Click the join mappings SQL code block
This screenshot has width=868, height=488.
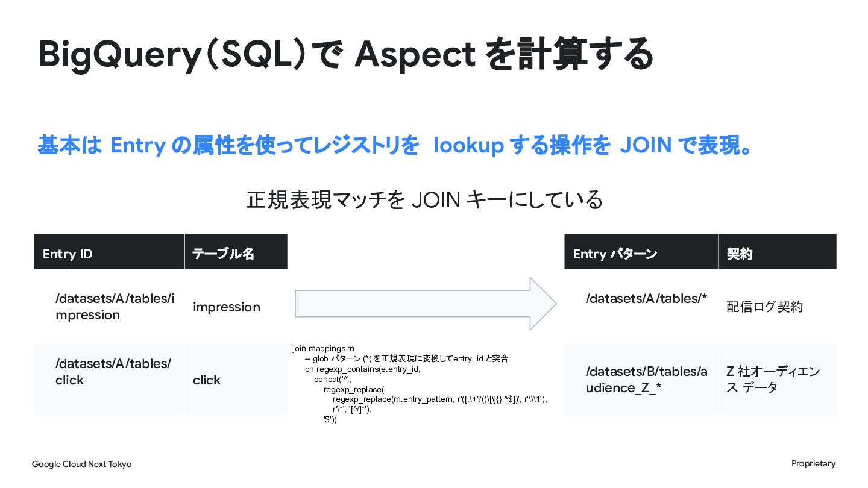click(x=420, y=384)
